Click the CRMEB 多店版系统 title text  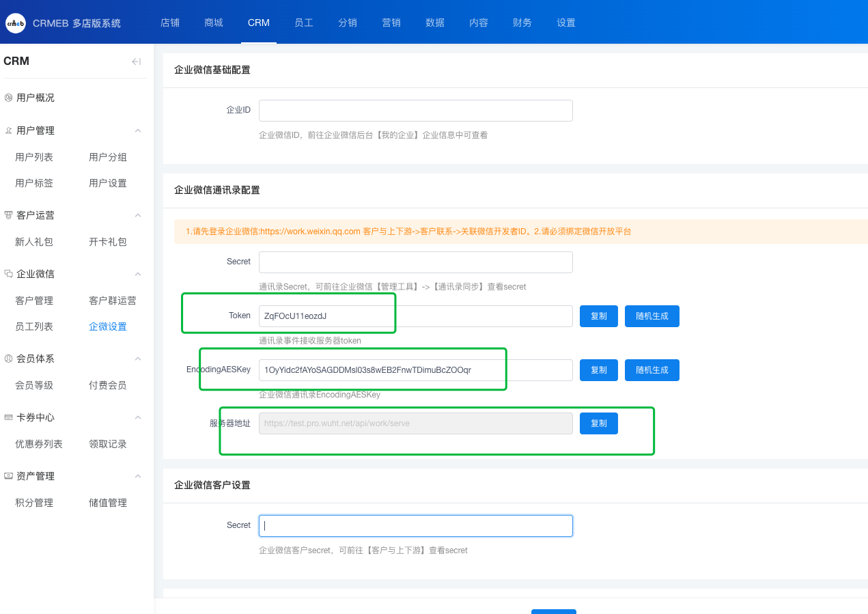(x=76, y=23)
